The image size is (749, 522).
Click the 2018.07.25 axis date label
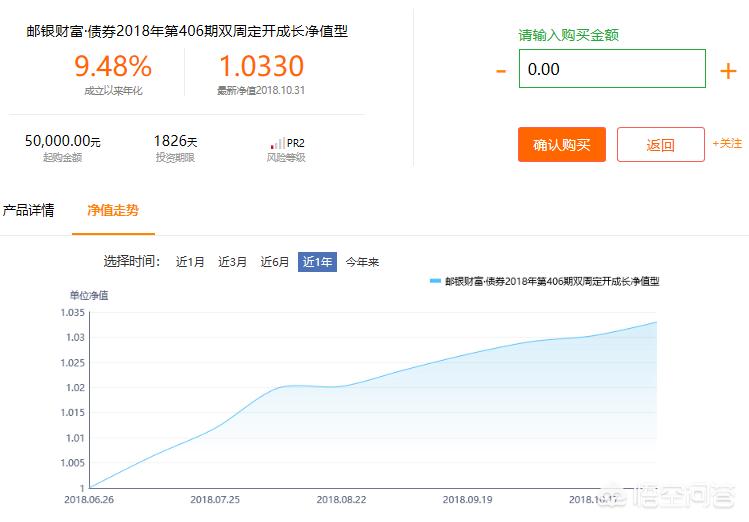coord(215,500)
